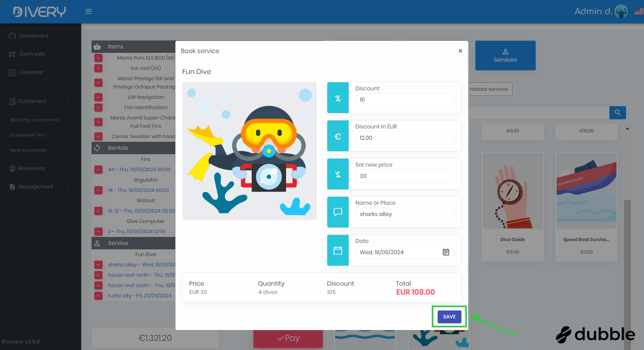Screen dimensions: 644x350
Task: Click the US flag language icon
Action: click(x=639, y=11)
